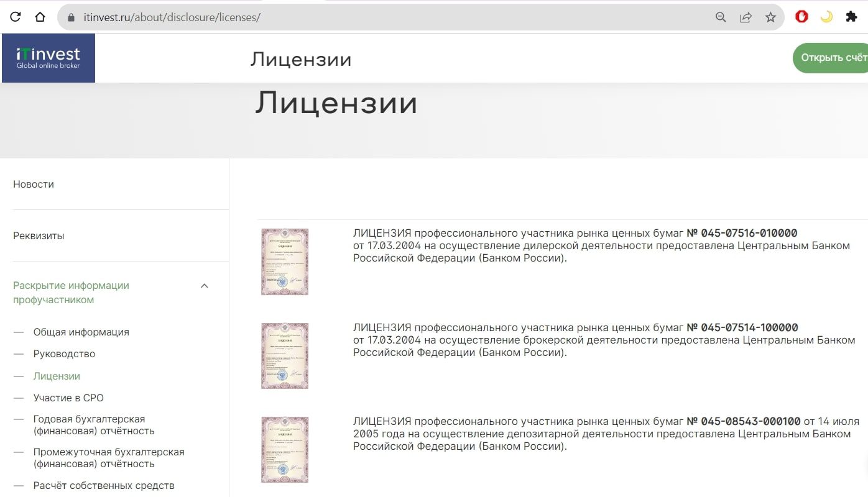Open the zoom magnifier in address bar
The width and height of the screenshot is (868, 497).
721,17
